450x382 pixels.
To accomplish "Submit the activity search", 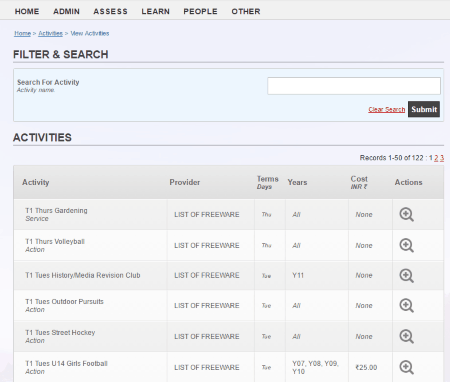I will pos(424,109).
